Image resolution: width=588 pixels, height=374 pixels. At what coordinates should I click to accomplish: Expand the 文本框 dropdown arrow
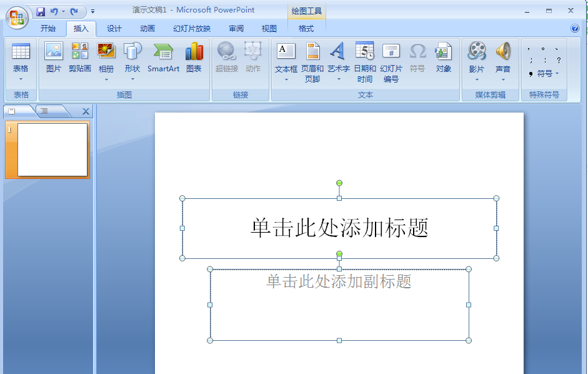pyautogui.click(x=286, y=79)
